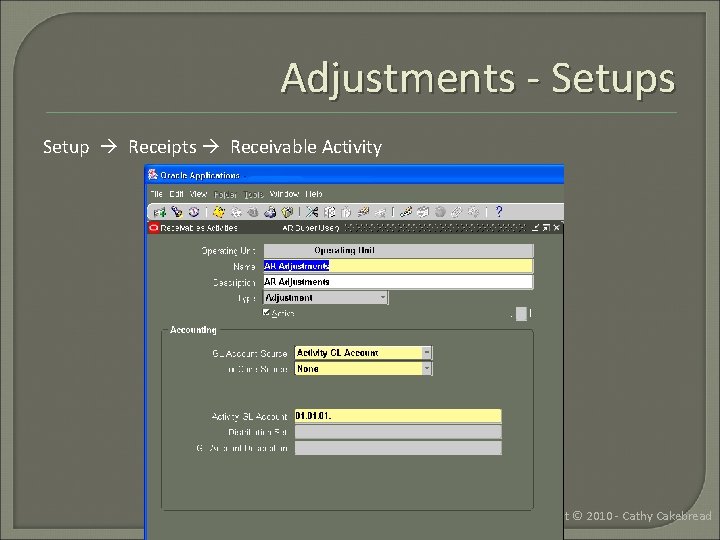
Task: Click the Attachments paperclip toolbar icon
Action: tap(457, 212)
